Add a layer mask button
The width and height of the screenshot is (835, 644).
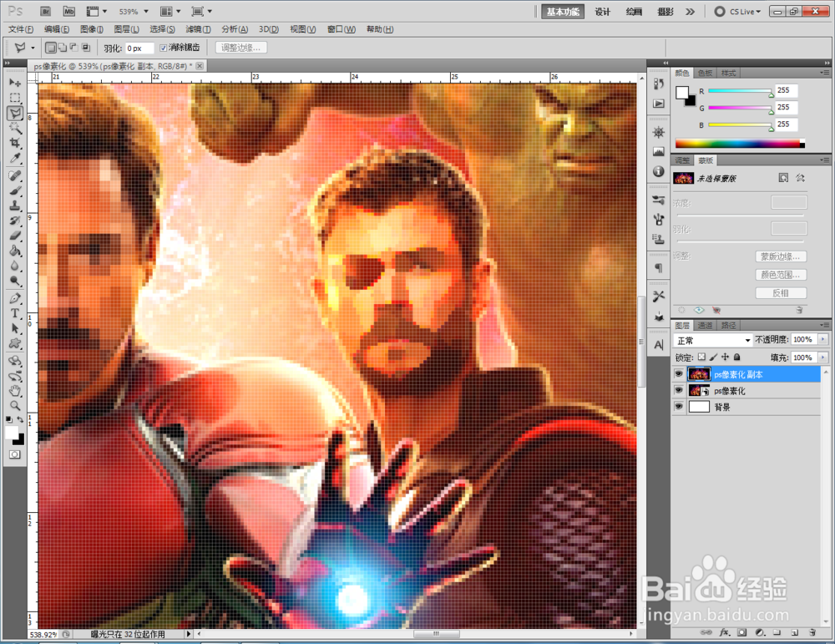coord(741,632)
